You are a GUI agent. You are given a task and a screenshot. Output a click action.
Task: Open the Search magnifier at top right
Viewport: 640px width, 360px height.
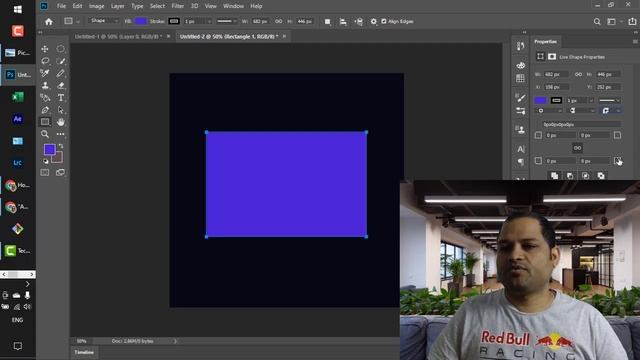[597, 22]
